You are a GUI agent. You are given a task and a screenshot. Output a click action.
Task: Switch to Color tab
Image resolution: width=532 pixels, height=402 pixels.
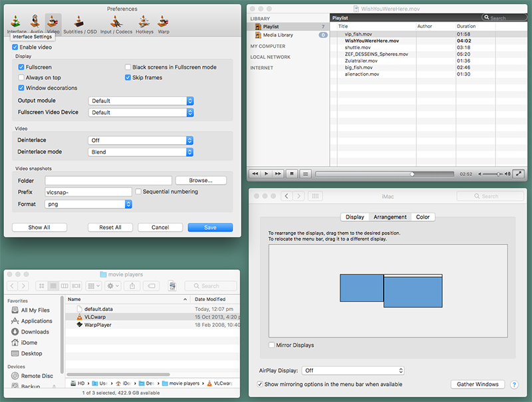(423, 217)
